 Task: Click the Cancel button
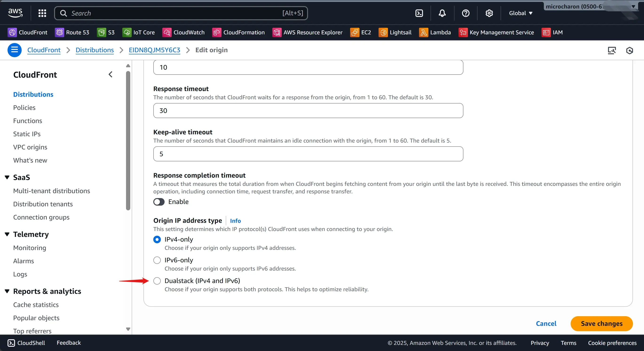tap(546, 324)
